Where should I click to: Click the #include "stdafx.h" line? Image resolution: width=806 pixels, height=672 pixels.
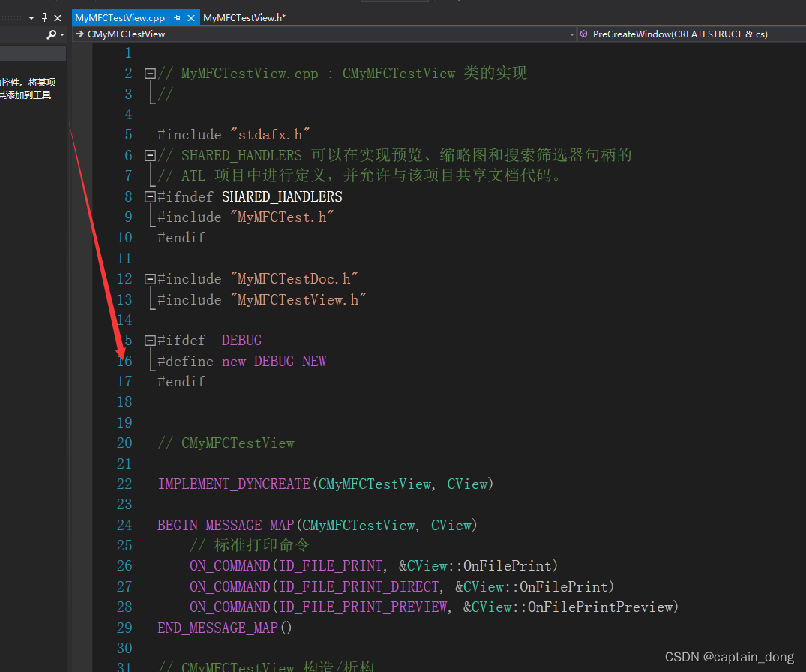[234, 135]
